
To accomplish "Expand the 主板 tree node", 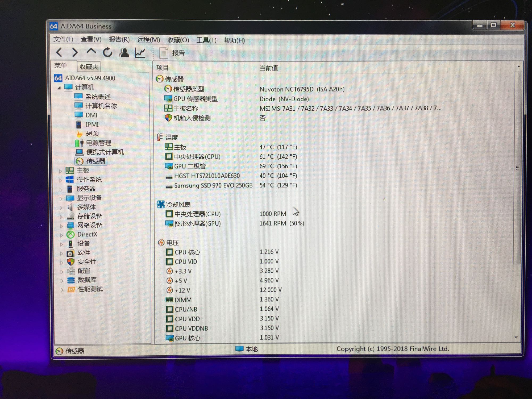I will click(x=60, y=171).
